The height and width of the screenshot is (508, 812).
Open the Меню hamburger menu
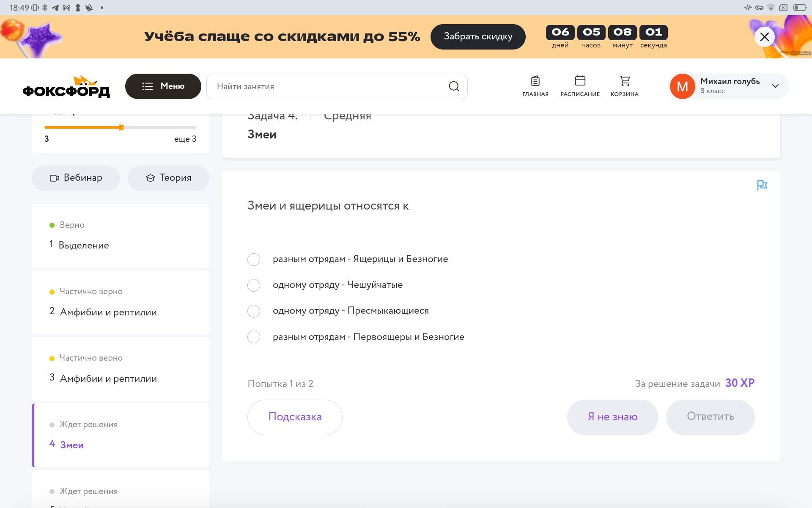pyautogui.click(x=163, y=86)
